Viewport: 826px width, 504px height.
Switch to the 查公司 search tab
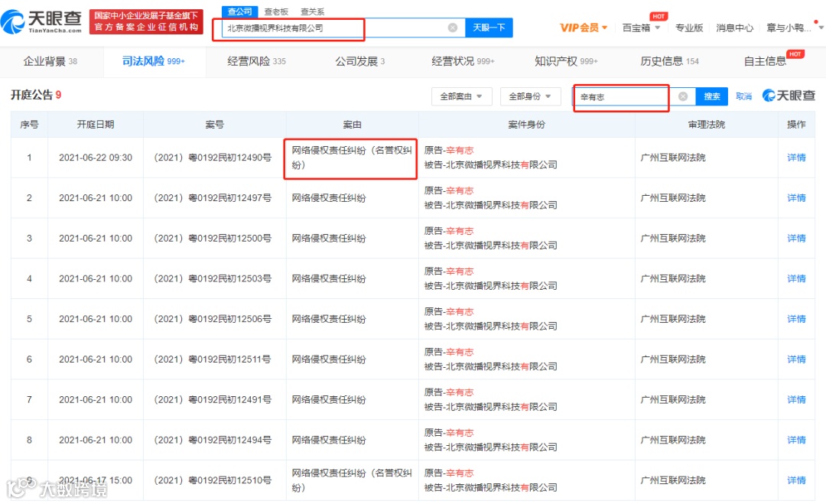[x=239, y=11]
